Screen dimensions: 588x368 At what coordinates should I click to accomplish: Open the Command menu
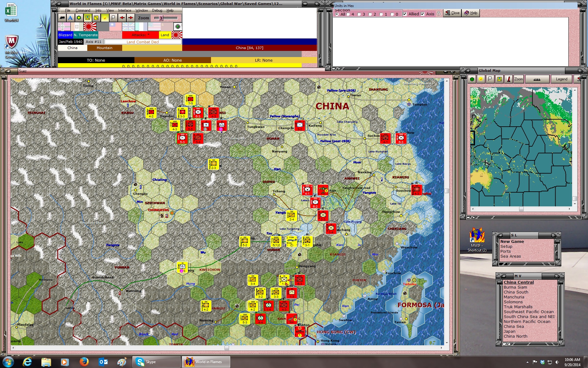(83, 10)
